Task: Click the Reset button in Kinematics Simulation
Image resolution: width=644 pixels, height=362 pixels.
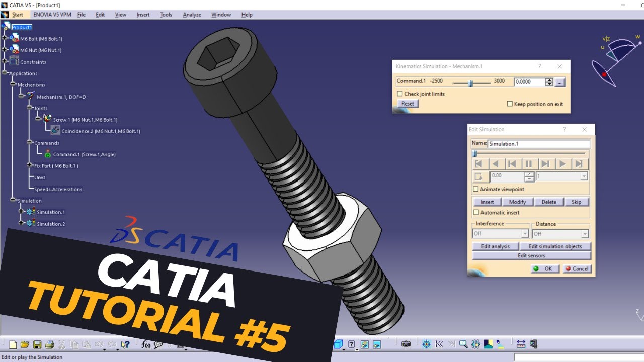Action: point(408,104)
